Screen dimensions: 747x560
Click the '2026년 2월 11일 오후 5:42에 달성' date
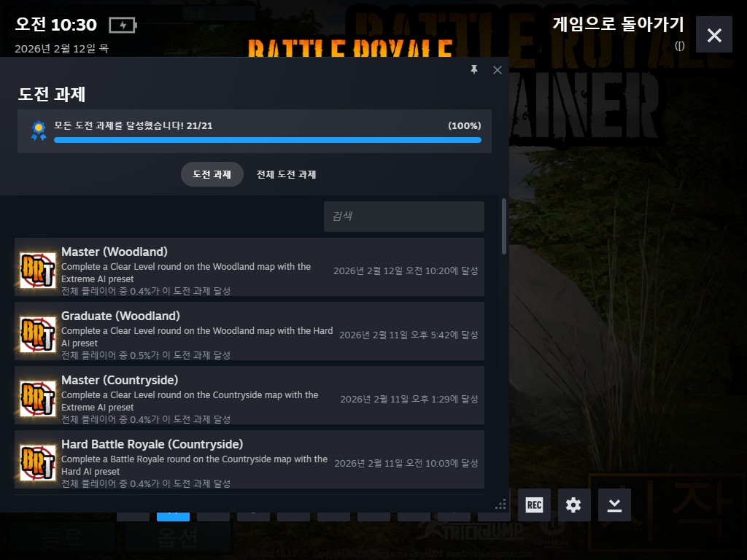pyautogui.click(x=409, y=335)
